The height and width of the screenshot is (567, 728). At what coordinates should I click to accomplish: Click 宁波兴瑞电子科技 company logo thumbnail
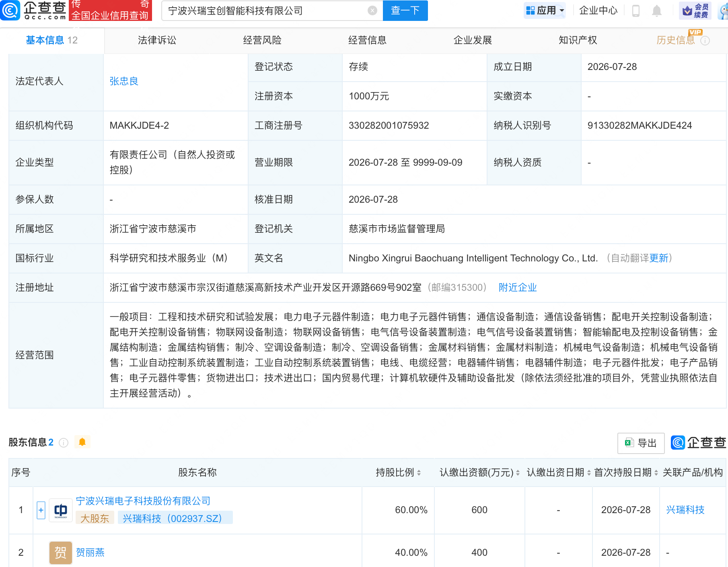[61, 510]
